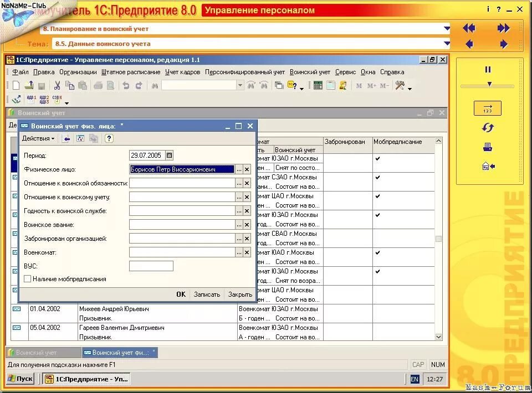The height and width of the screenshot is (393, 532).
Task: Click the Записать button
Action: [x=207, y=294]
